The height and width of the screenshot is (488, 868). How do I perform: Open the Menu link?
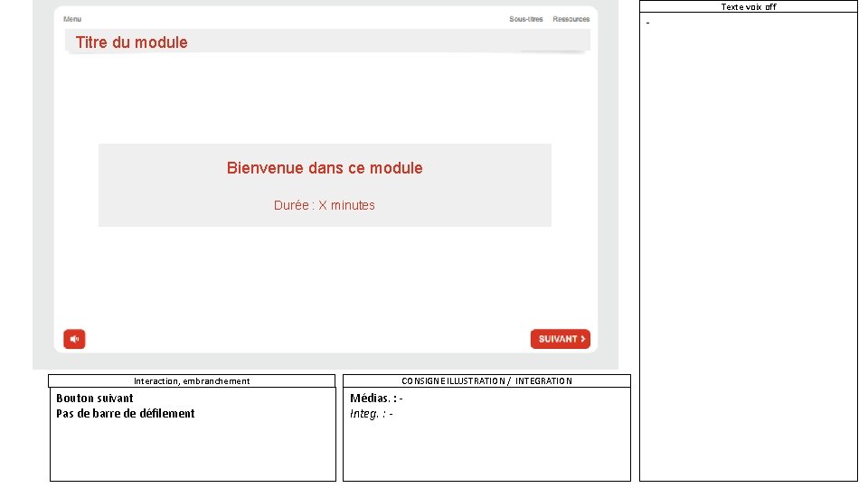(x=72, y=19)
